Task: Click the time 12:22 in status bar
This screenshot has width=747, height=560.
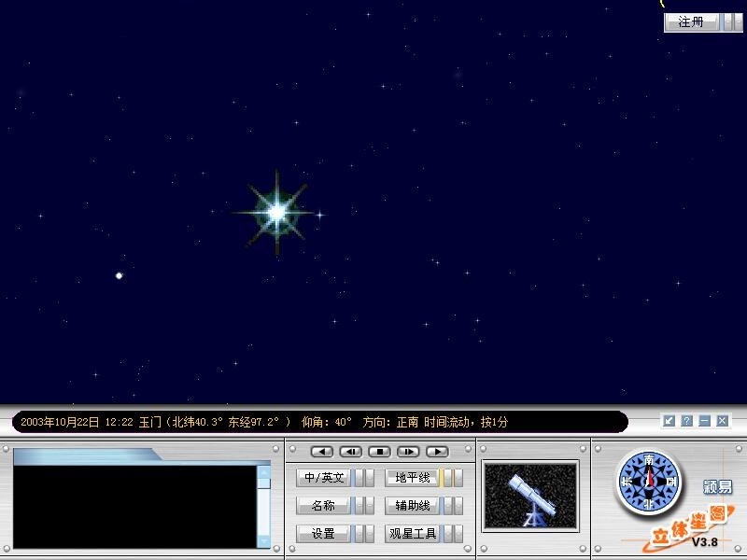Action: [120, 422]
